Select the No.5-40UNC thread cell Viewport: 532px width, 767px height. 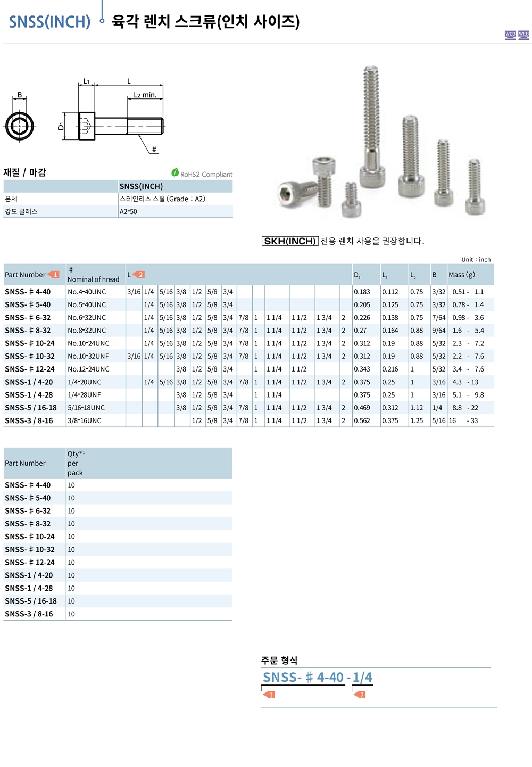(x=87, y=304)
